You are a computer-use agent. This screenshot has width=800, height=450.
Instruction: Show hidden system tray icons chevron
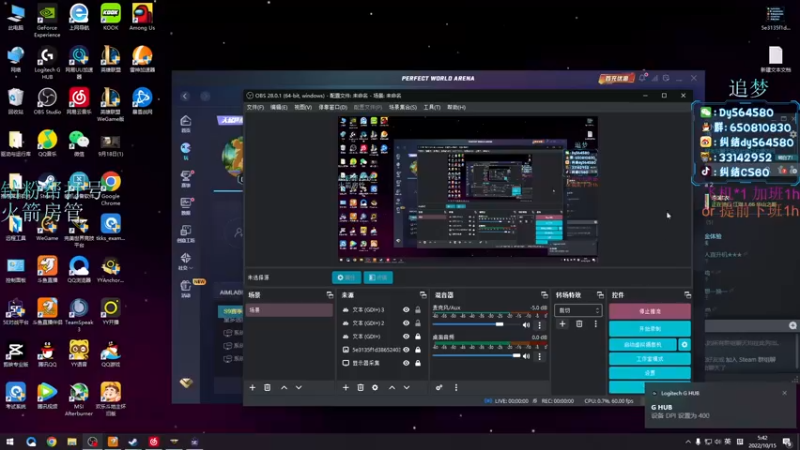click(688, 441)
